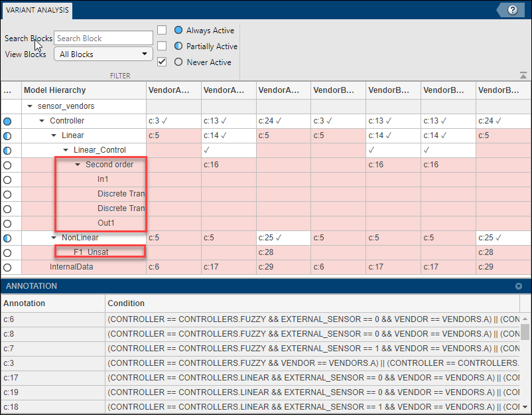Screen dimensions: 532x415
Task: Select the VARIANT ANALYSIS tab
Action: [36, 10]
